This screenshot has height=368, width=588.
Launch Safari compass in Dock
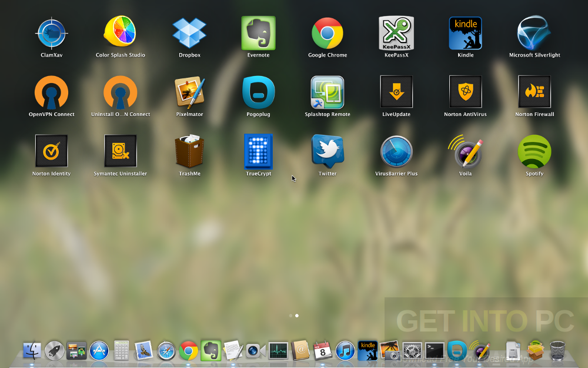point(166,351)
